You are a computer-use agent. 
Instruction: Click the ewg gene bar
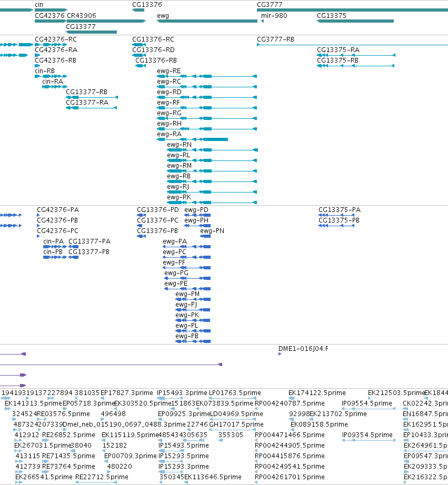coord(207,21)
